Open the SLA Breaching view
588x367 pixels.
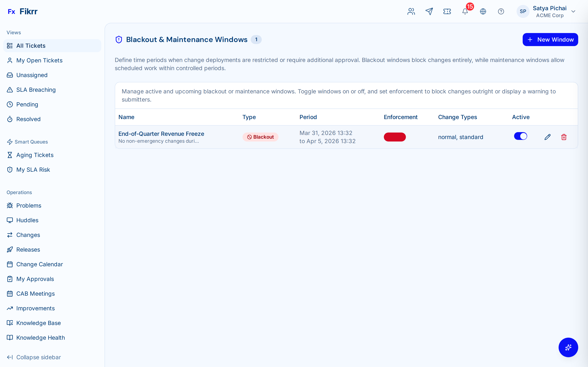click(x=36, y=90)
